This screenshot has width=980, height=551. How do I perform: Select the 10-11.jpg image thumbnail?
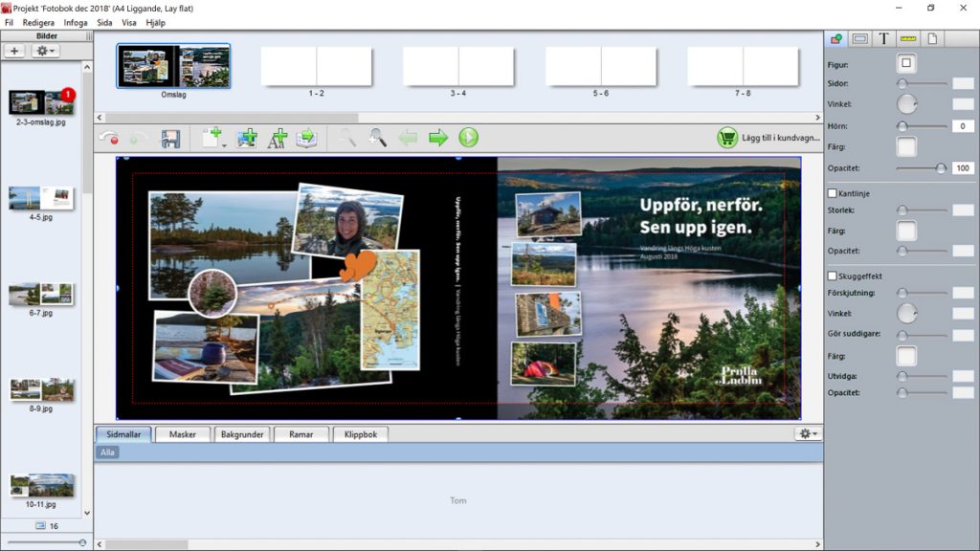(40, 485)
